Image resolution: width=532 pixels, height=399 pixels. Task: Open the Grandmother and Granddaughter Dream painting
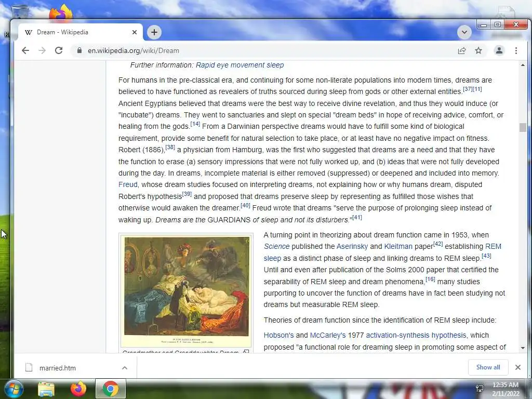187,290
